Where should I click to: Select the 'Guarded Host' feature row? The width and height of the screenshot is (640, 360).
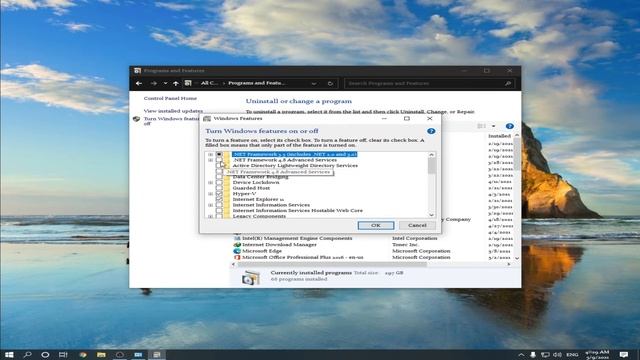pos(251,188)
